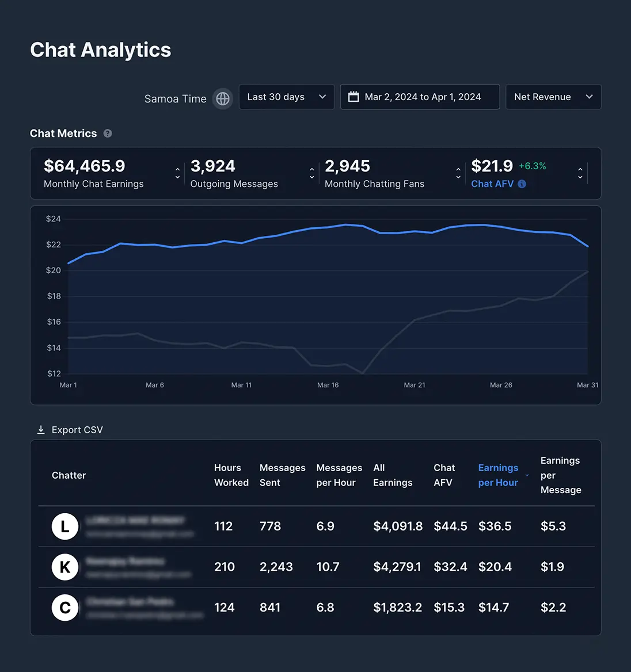Select the L avatar of the first chatter

coord(64,526)
